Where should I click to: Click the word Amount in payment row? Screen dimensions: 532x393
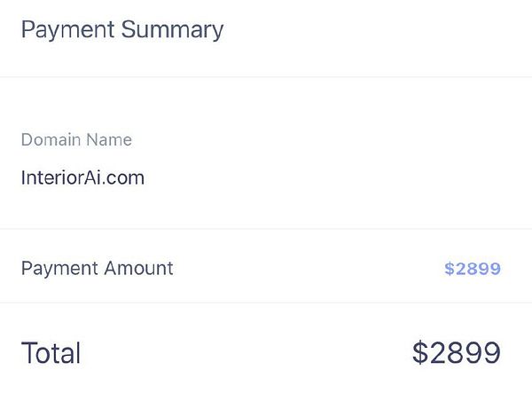tap(139, 268)
